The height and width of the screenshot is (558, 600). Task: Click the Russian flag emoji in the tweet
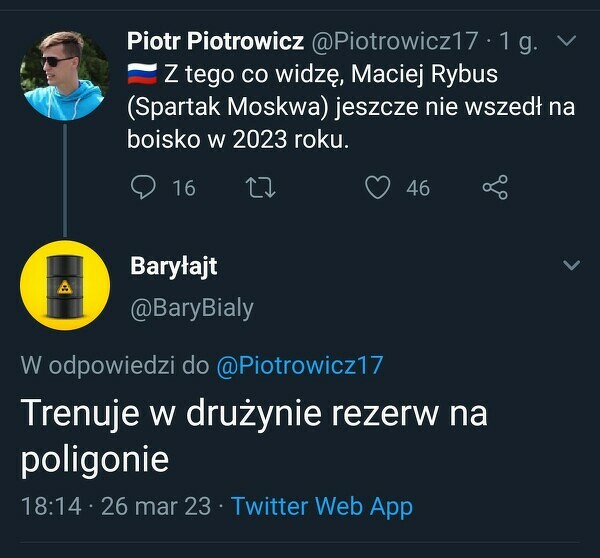click(x=142, y=74)
